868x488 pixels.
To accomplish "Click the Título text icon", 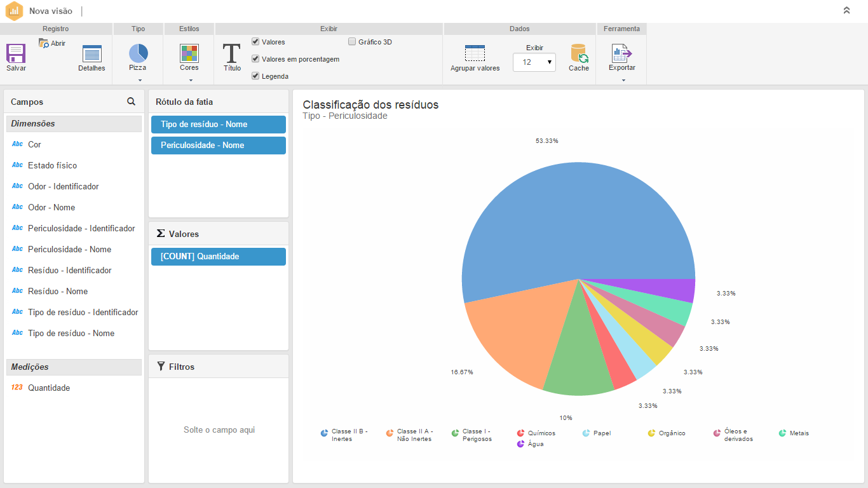I will (x=232, y=53).
